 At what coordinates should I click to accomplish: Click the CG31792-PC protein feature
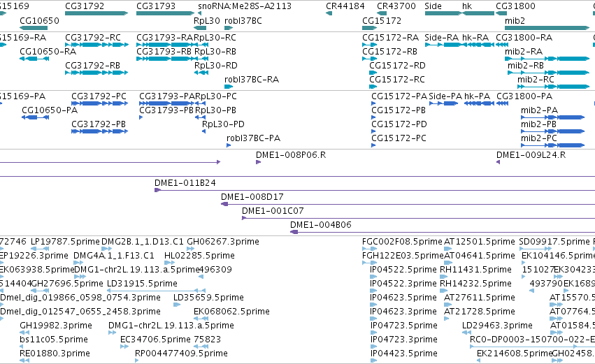(x=100, y=103)
